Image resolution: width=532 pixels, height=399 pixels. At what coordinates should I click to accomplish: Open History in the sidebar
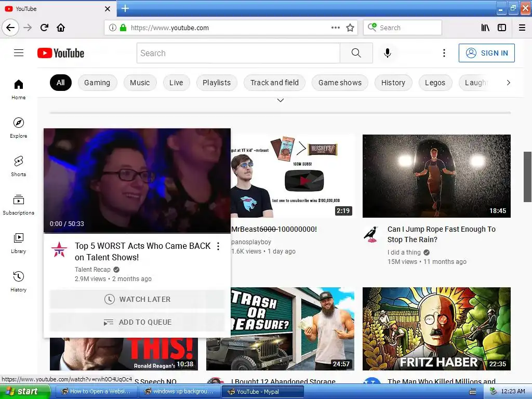pos(19,282)
